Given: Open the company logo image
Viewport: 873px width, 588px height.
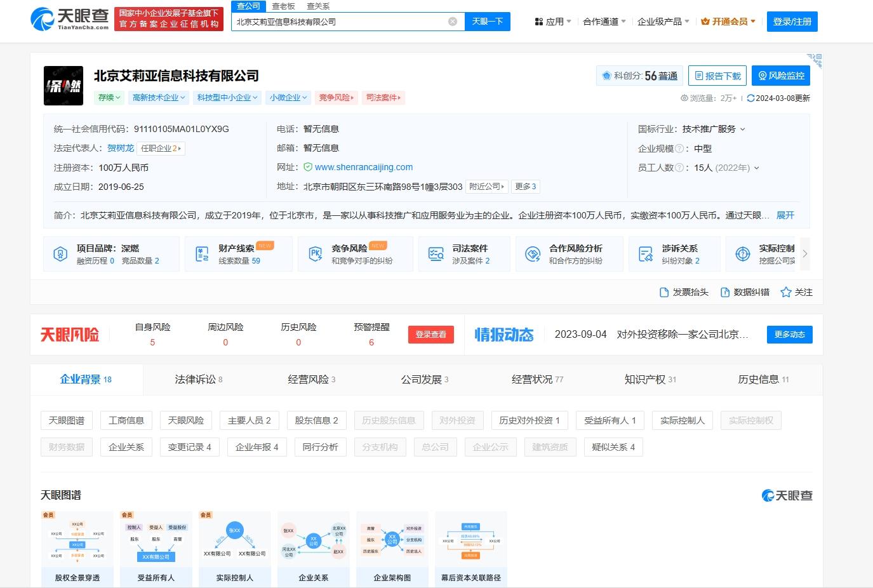Looking at the screenshot, I should tap(63, 86).
